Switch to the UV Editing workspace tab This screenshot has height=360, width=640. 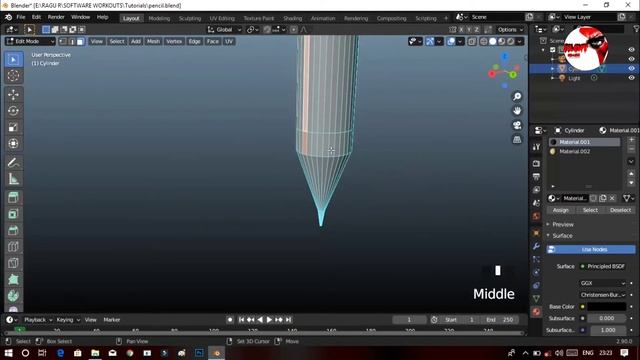[x=222, y=18]
